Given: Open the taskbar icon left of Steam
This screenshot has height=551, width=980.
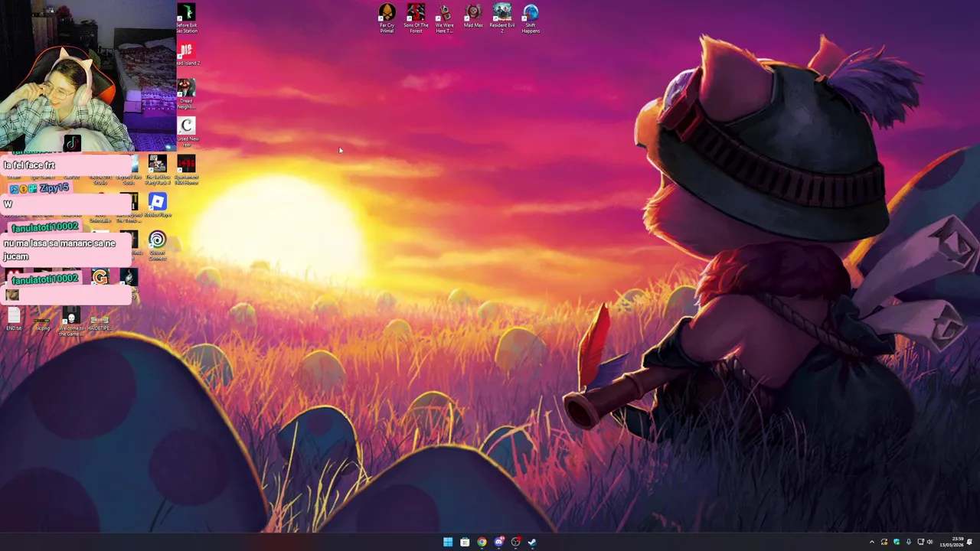Looking at the screenshot, I should [x=515, y=542].
